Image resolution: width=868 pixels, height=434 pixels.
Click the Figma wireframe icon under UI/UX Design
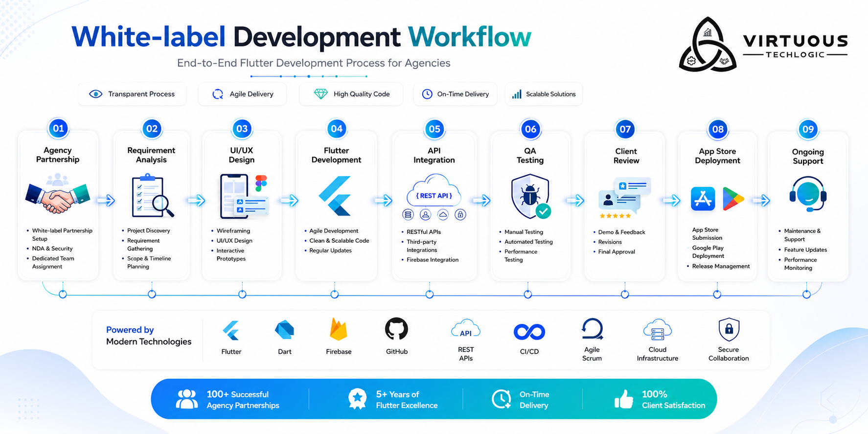[244, 196]
